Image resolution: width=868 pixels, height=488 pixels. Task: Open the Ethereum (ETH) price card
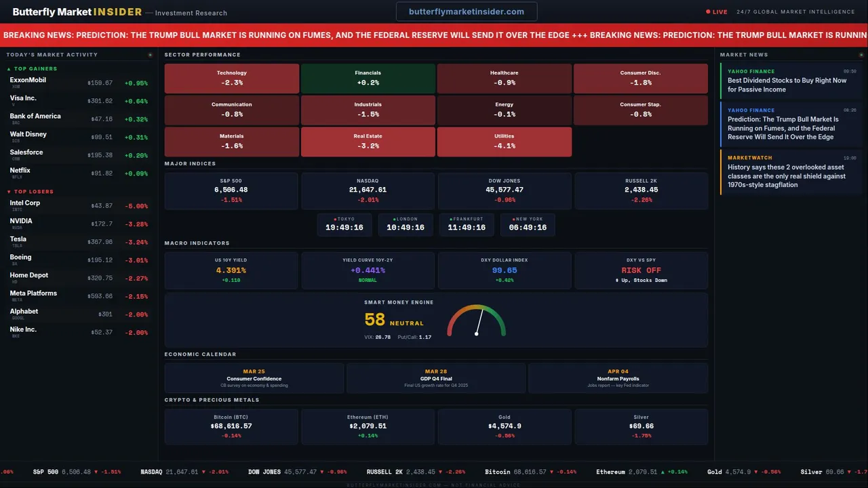coord(368,426)
